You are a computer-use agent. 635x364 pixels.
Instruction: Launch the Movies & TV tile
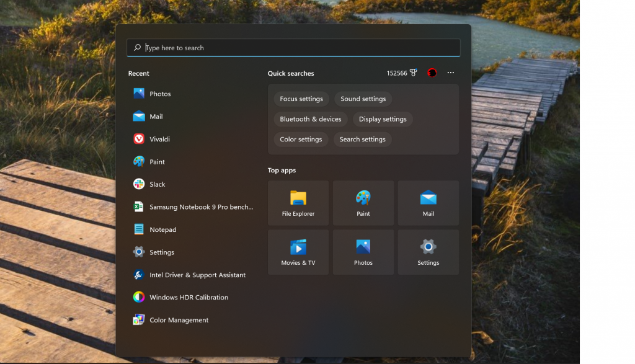298,252
